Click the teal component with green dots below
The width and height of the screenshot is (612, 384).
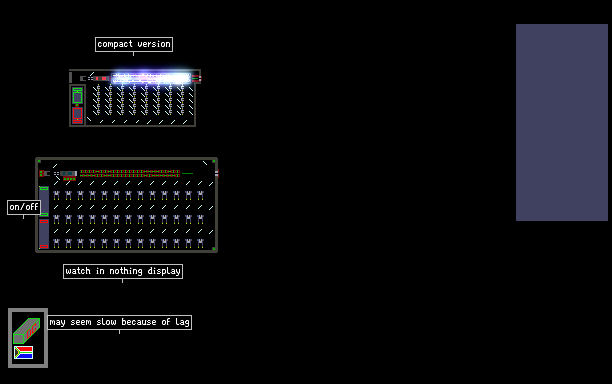pyautogui.click(x=69, y=175)
